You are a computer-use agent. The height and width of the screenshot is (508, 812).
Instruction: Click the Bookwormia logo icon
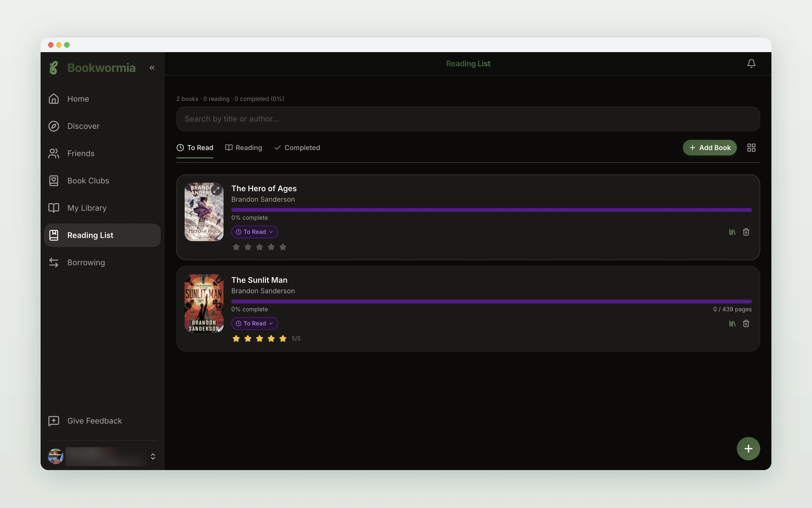[x=53, y=68]
